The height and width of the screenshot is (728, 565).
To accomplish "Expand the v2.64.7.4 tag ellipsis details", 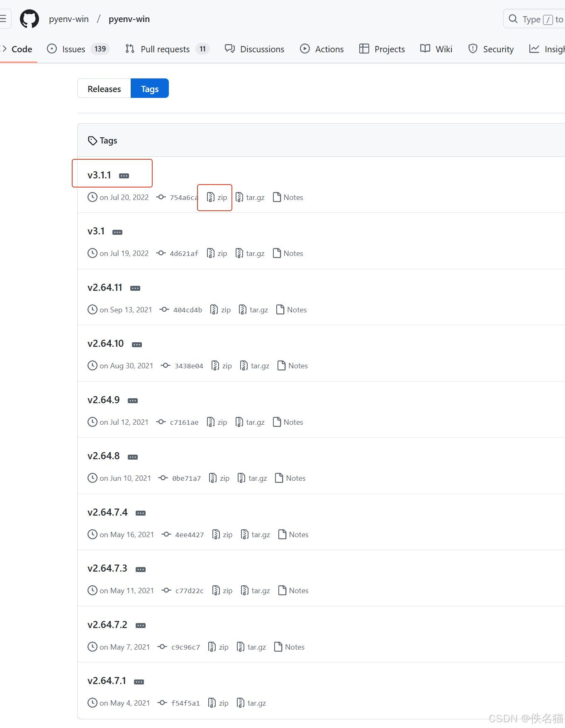I will pyautogui.click(x=141, y=513).
